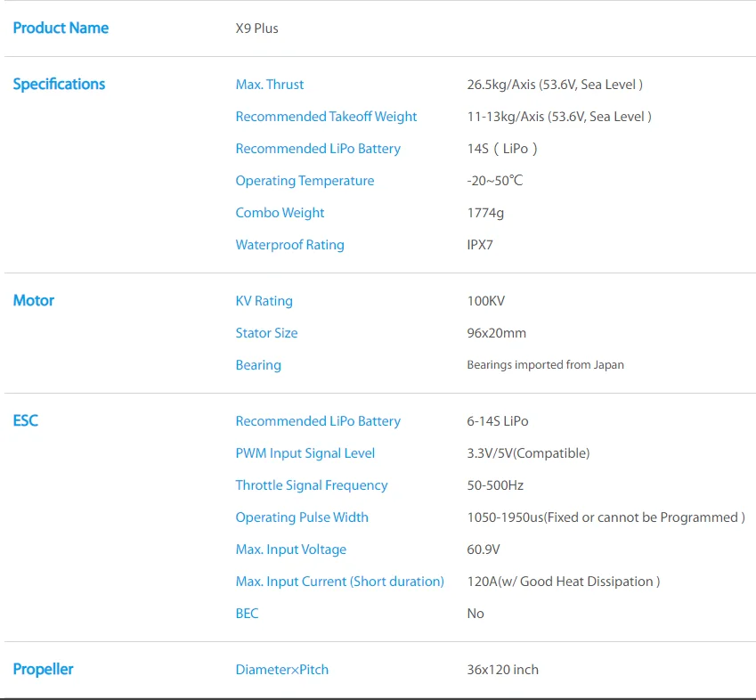Click the Operating Pulse Width label

click(302, 517)
